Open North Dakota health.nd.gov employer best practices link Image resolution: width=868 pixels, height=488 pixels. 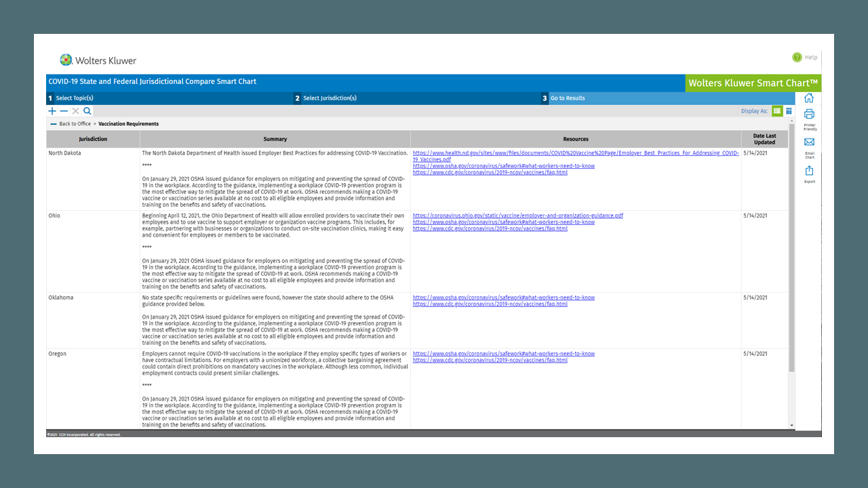point(576,157)
